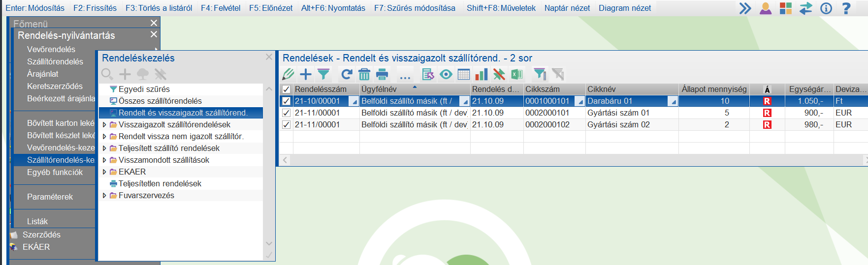Click the crossed pin icon in Rendelések toolbar

point(499,74)
